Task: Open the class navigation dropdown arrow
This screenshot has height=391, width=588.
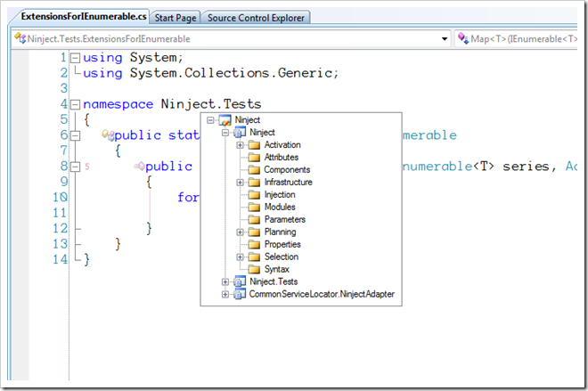Action: coord(445,38)
